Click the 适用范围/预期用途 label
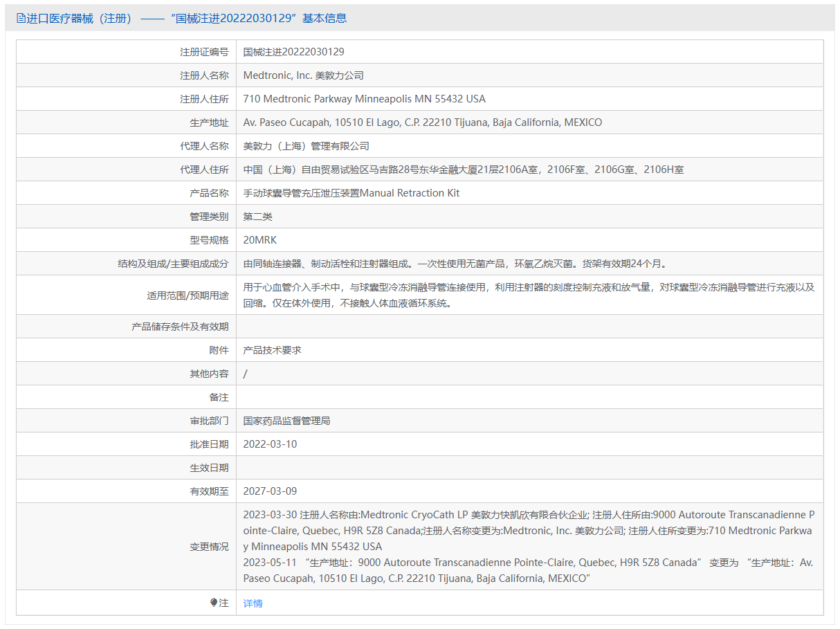Viewport: 840px width, 629px height. [188, 295]
